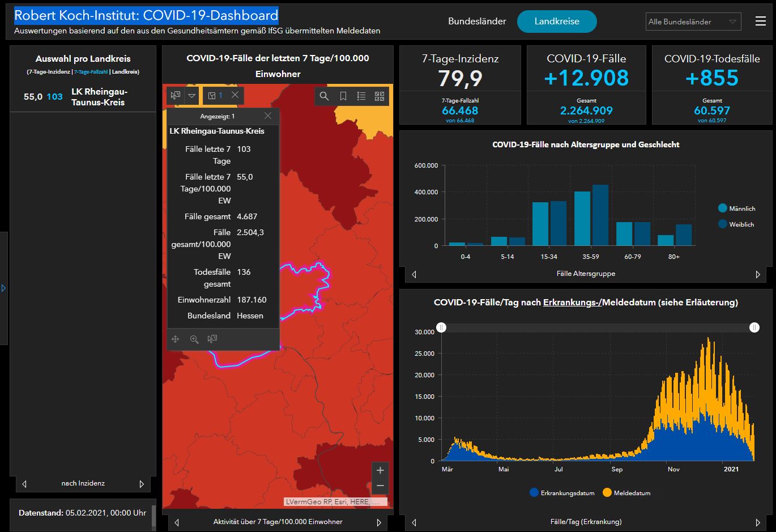Open the map search tool
Viewport: 776px width, 532px height.
click(x=324, y=96)
